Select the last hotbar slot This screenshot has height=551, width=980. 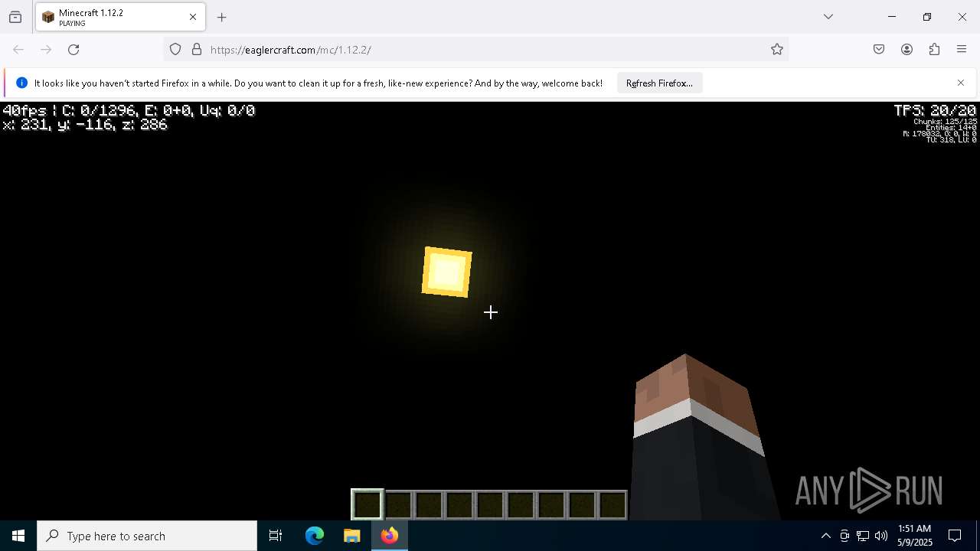pos(612,505)
